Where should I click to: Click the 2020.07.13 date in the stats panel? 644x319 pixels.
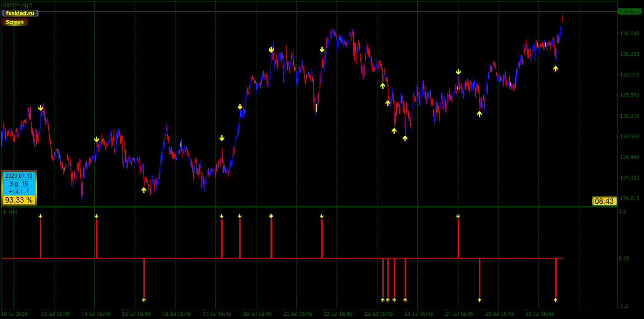(x=19, y=176)
